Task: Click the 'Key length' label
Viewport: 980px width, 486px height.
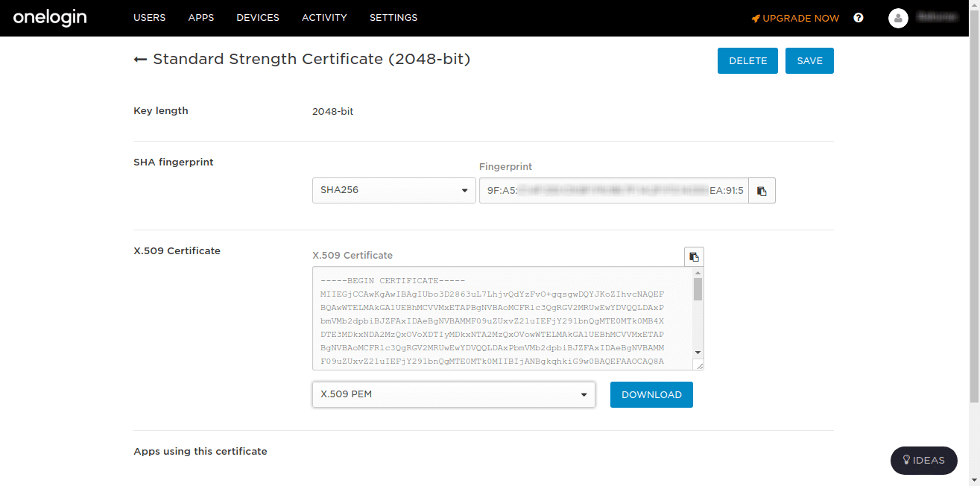Action: pos(161,111)
